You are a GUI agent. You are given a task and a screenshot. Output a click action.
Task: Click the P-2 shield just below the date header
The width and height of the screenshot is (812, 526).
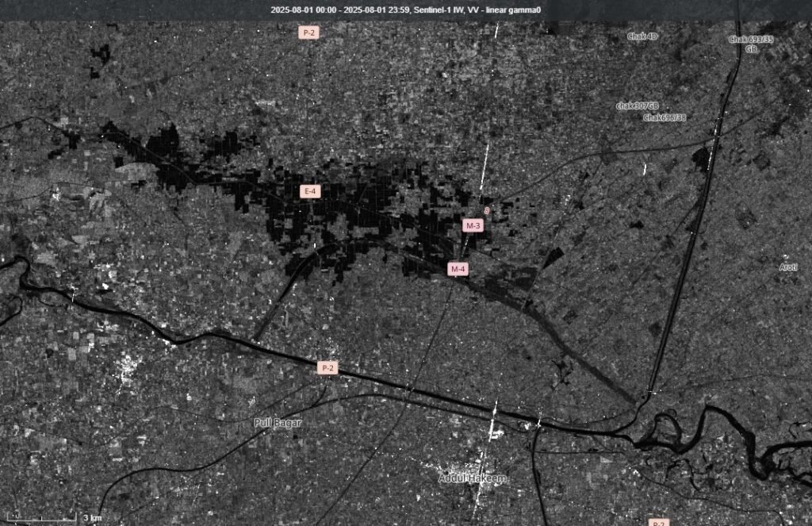(x=308, y=33)
